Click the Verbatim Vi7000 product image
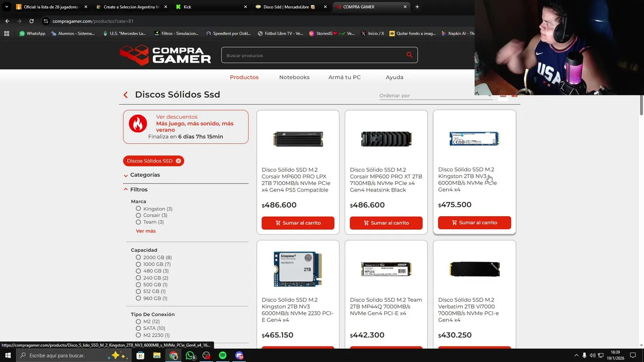 pyautogui.click(x=474, y=269)
